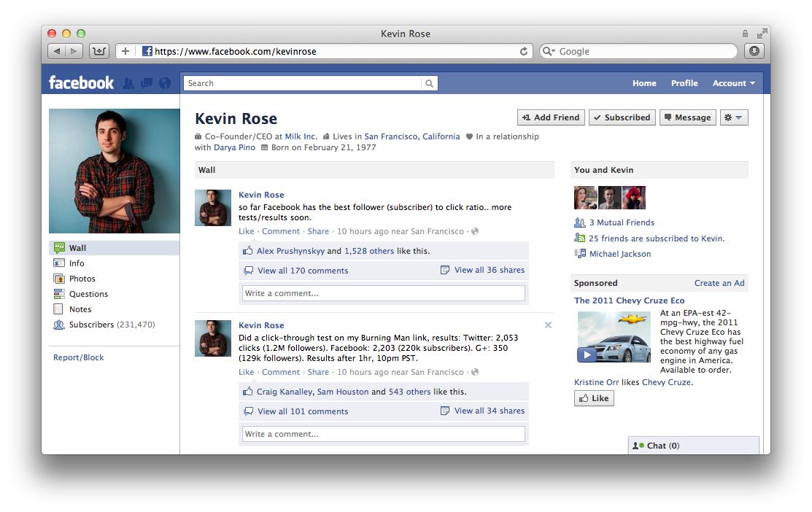This screenshot has height=512, width=812.
Task: Open Safari downloads button
Action: coord(754,51)
